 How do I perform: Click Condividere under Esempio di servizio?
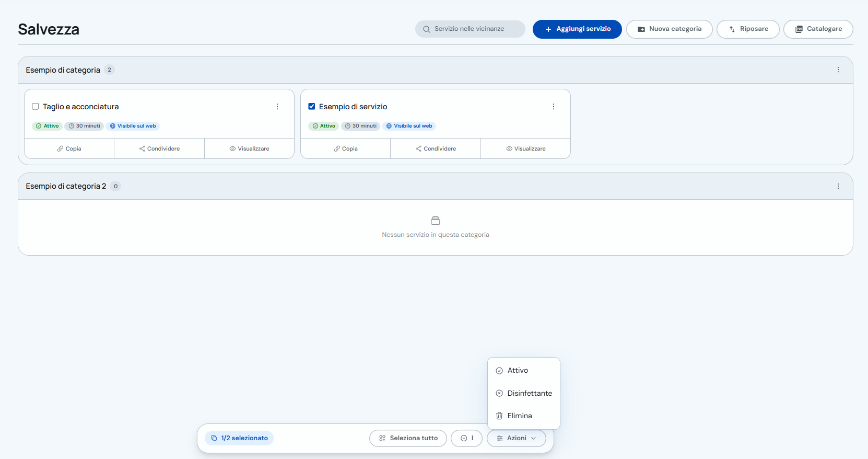[x=436, y=148]
